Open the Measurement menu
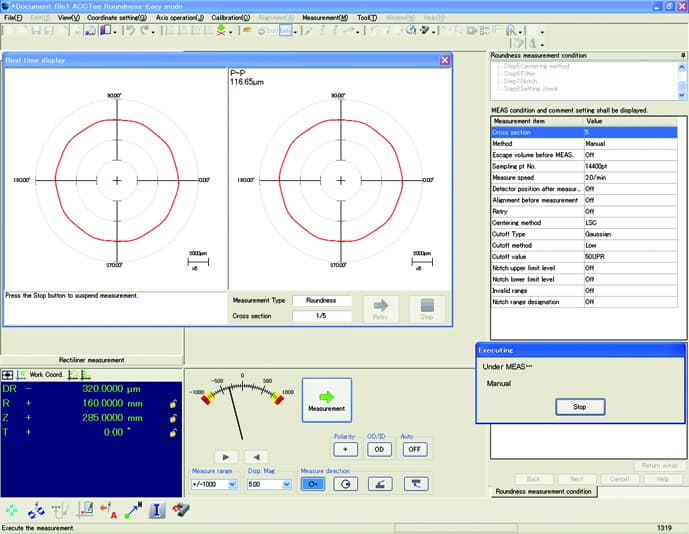The height and width of the screenshot is (534, 689). click(325, 18)
